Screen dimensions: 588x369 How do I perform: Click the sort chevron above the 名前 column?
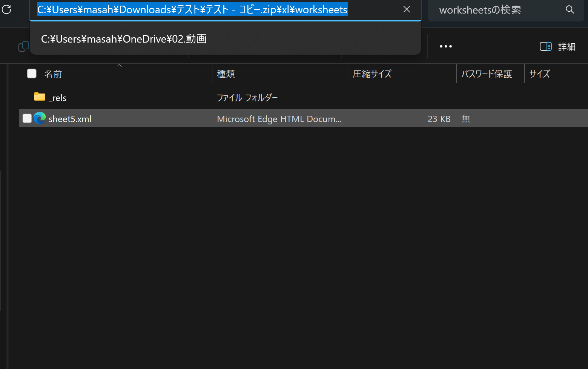point(119,66)
